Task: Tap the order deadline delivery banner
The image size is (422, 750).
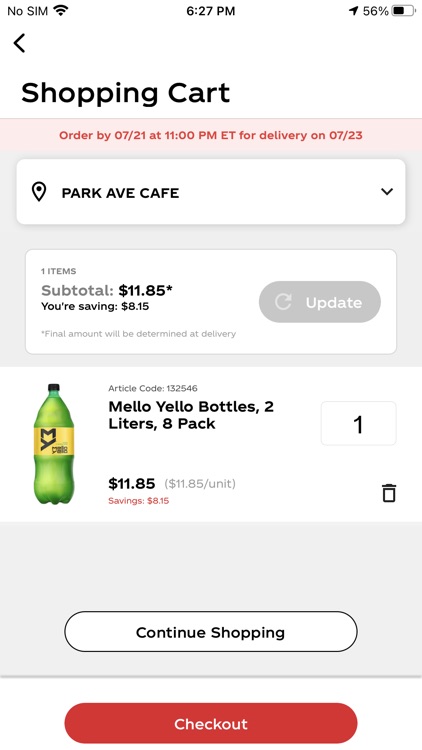Action: [211, 135]
